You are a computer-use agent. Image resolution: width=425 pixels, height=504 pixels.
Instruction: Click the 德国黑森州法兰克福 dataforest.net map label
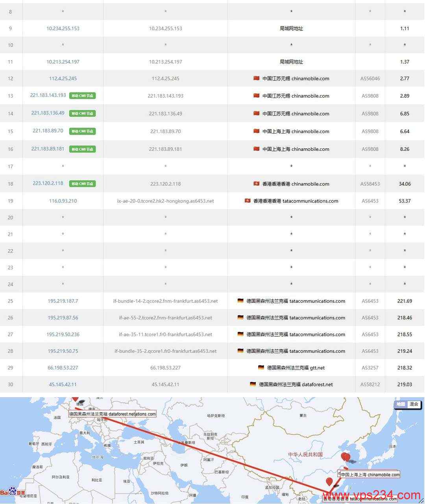pos(113,414)
